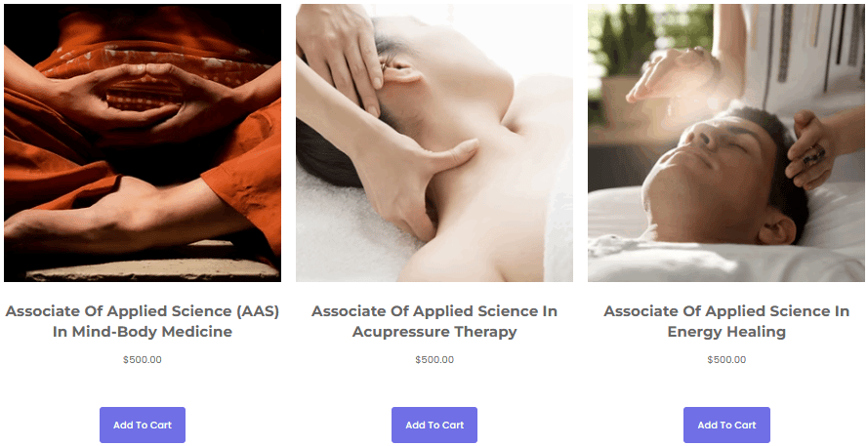Add Acupressure Therapy course to cart
868x446 pixels.
(x=434, y=425)
